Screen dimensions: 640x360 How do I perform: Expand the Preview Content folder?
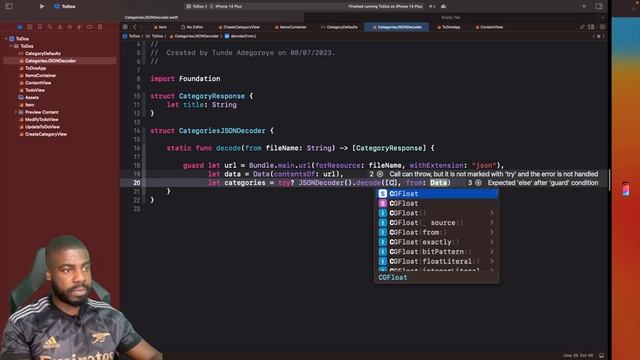click(x=16, y=112)
